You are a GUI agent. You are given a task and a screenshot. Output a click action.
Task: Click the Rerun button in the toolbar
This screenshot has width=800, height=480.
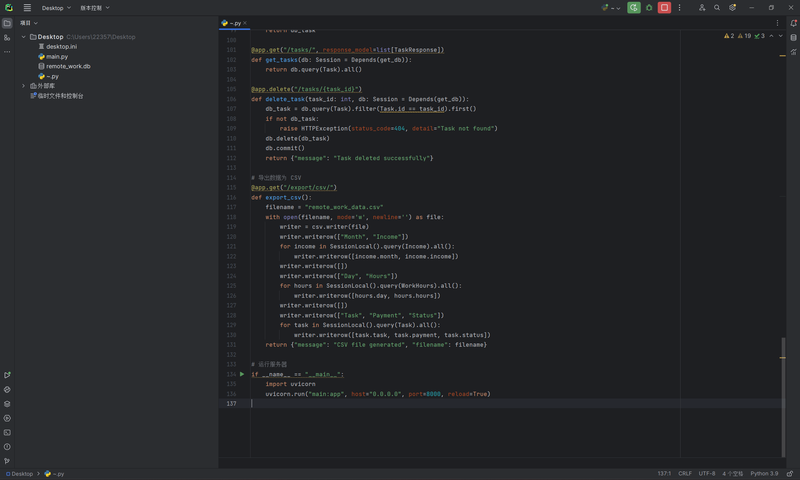click(x=634, y=8)
